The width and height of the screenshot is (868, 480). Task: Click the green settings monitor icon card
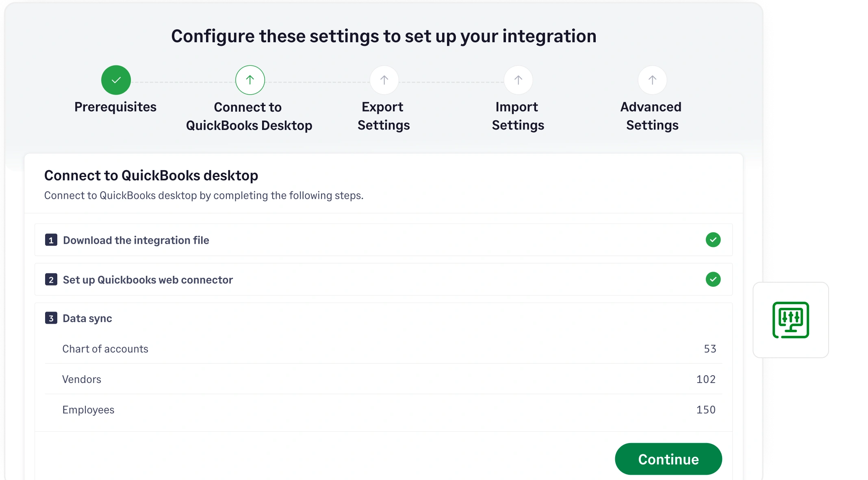(791, 320)
